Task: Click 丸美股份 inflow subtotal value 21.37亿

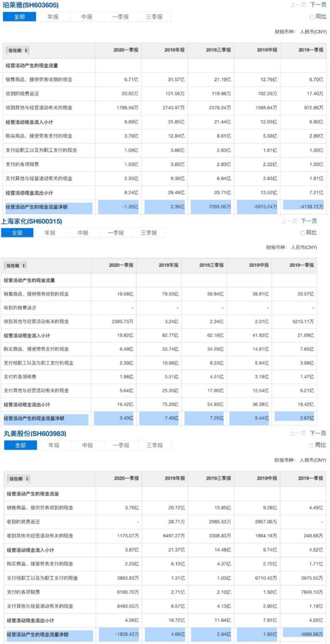Action: (176, 550)
